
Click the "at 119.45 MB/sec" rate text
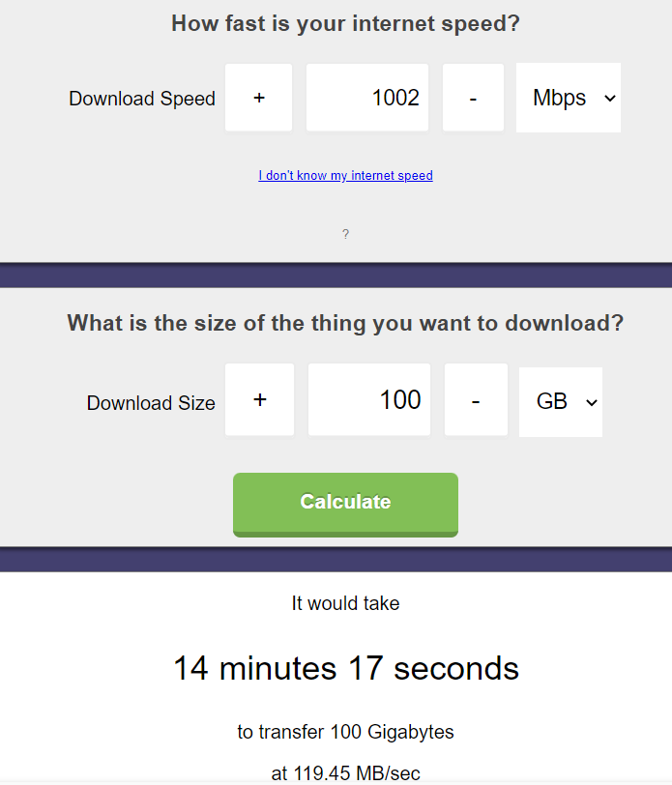pyautogui.click(x=345, y=772)
